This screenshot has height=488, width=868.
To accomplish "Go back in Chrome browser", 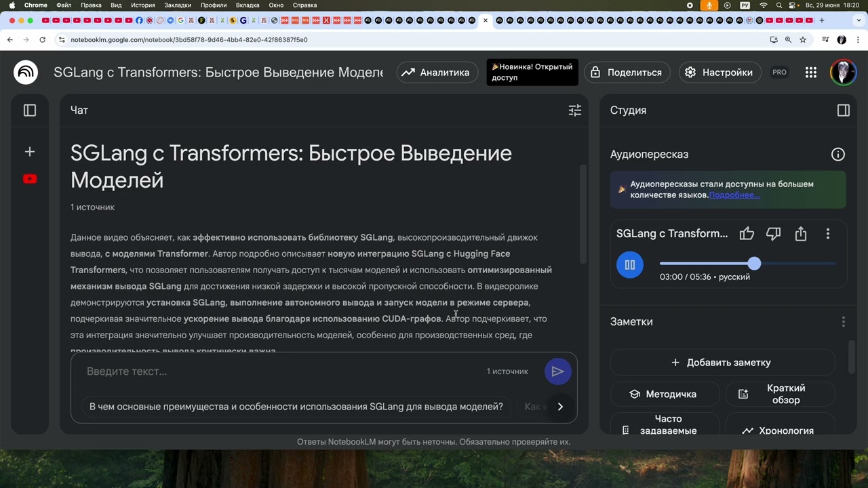I will tap(10, 40).
